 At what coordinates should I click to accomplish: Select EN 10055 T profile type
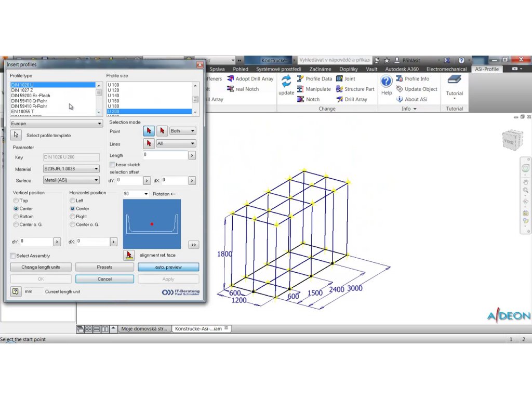(53, 111)
